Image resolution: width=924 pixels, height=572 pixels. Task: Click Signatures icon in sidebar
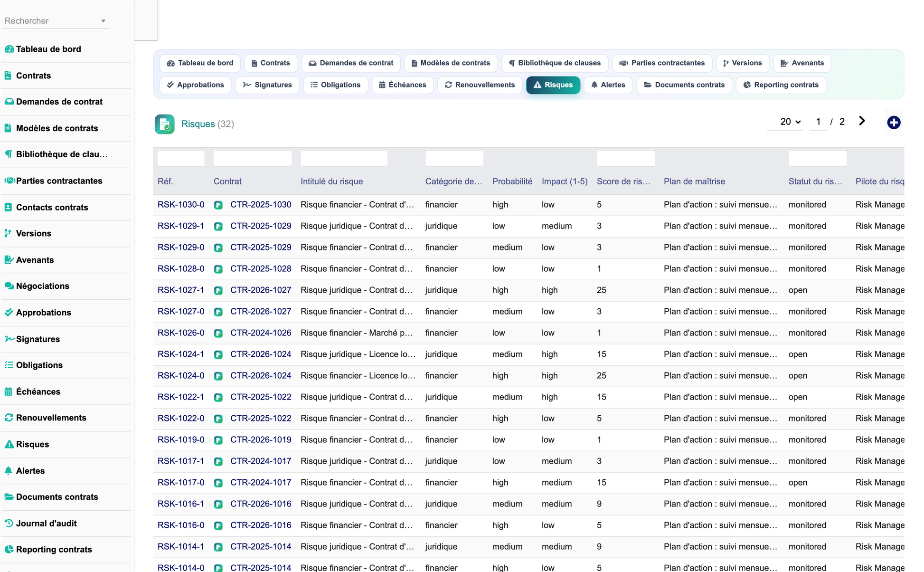pyautogui.click(x=9, y=339)
